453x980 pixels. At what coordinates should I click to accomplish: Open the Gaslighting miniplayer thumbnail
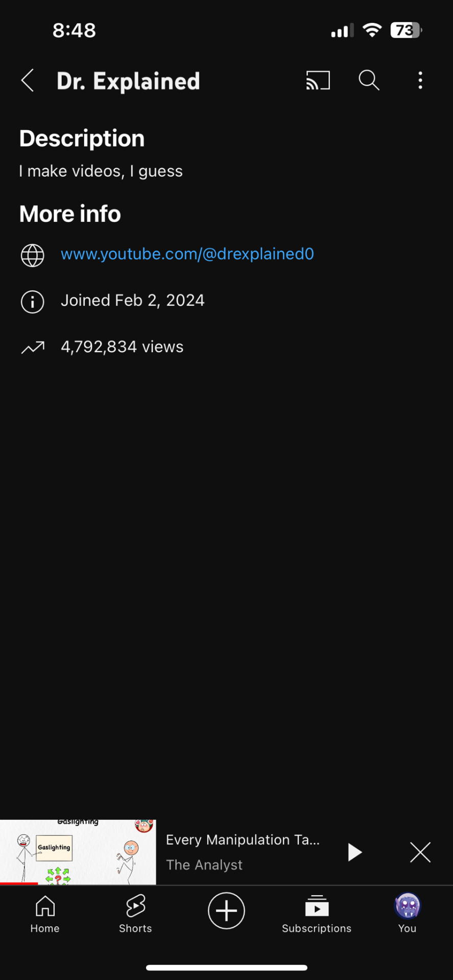[78, 852]
